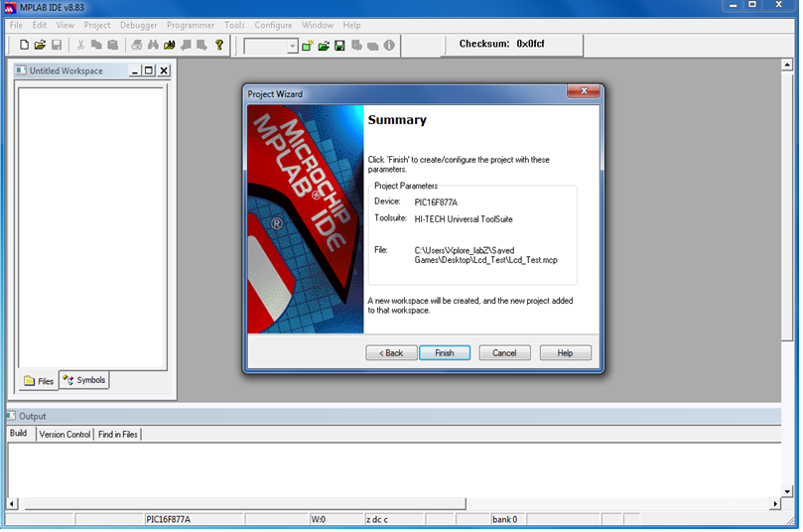Open the Project menu
Viewport: 803px width, 532px height.
(97, 25)
